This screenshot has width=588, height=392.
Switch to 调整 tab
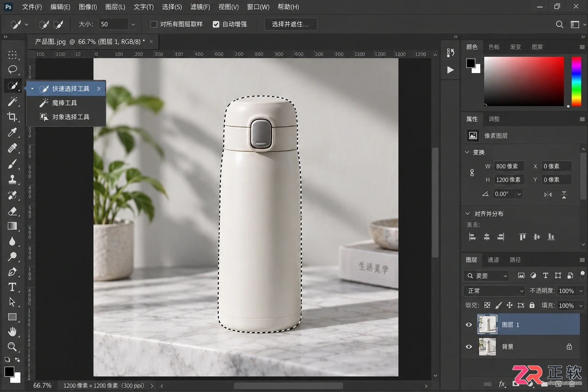(494, 119)
